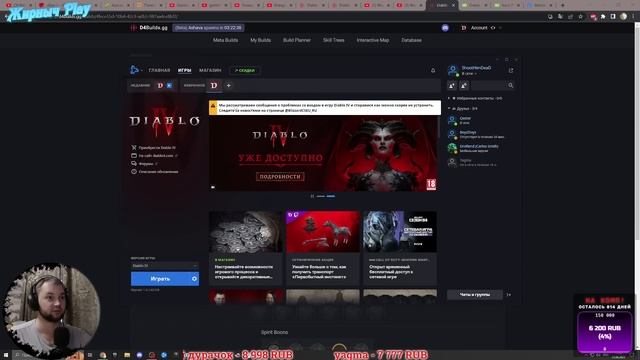Image resolution: width=640 pixels, height=360 pixels.
Task: Click the blue Играть button
Action: (160, 279)
